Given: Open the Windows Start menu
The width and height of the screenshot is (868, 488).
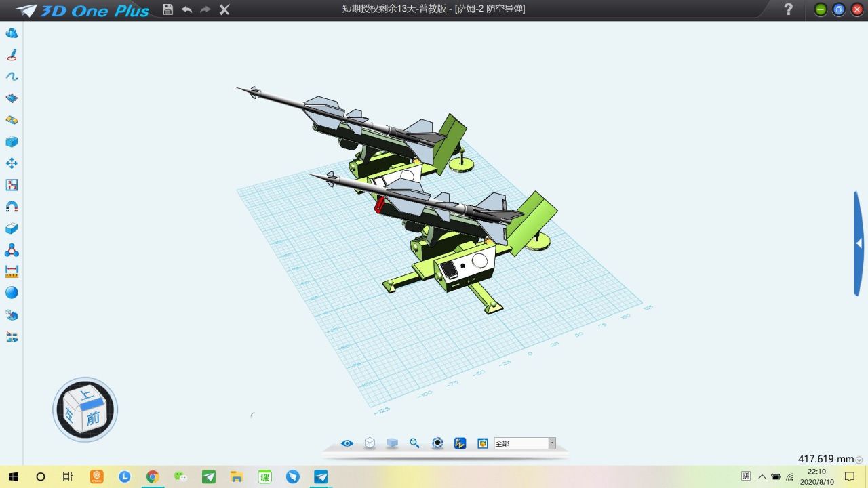Looking at the screenshot, I should click(13, 476).
